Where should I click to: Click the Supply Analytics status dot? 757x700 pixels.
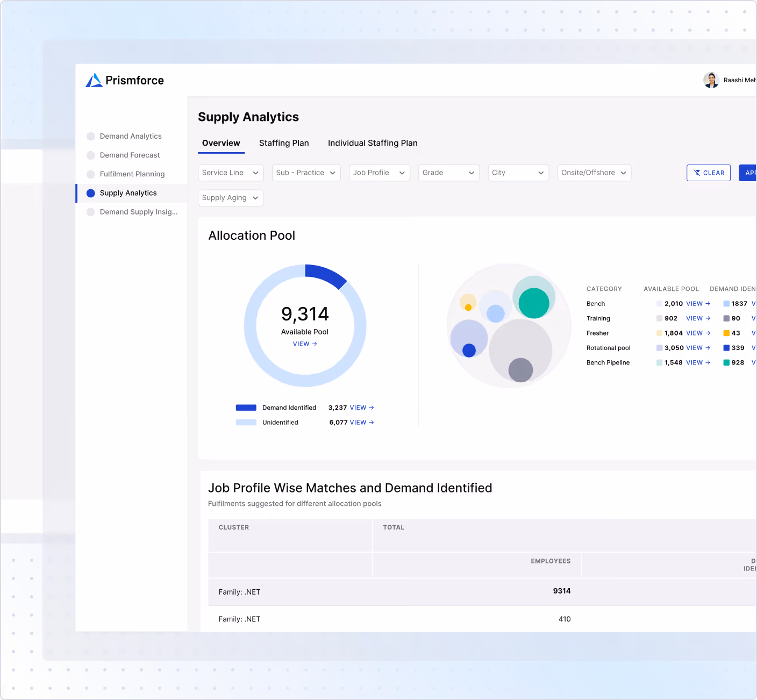(90, 192)
